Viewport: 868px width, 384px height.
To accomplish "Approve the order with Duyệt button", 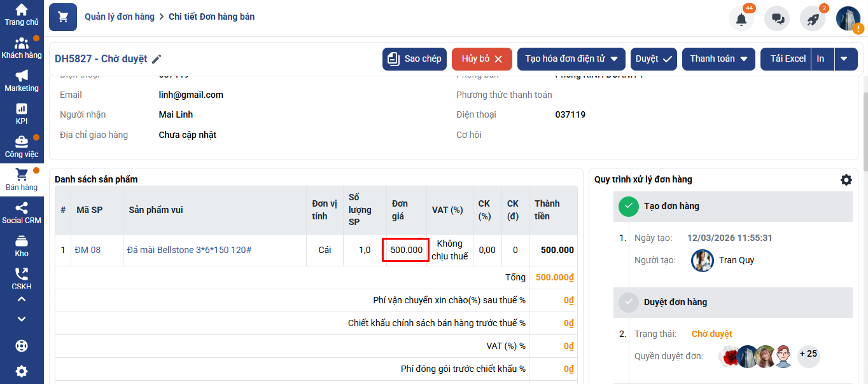I will click(x=654, y=58).
